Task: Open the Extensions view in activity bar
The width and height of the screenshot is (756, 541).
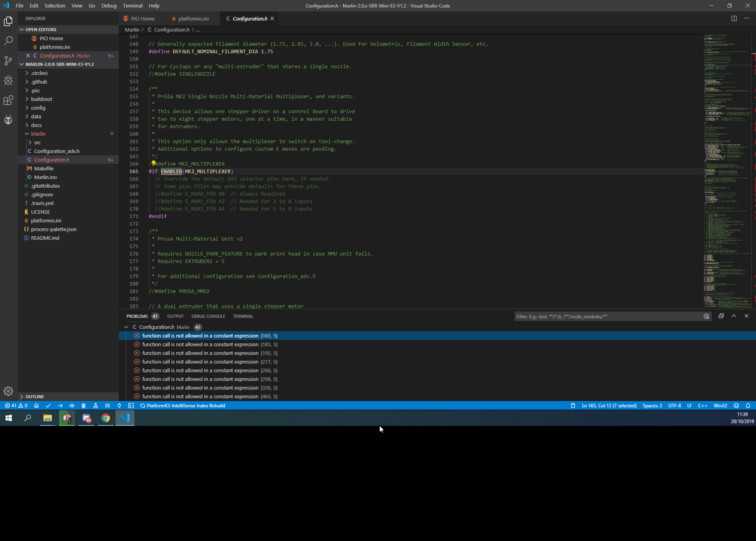Action: click(8, 100)
